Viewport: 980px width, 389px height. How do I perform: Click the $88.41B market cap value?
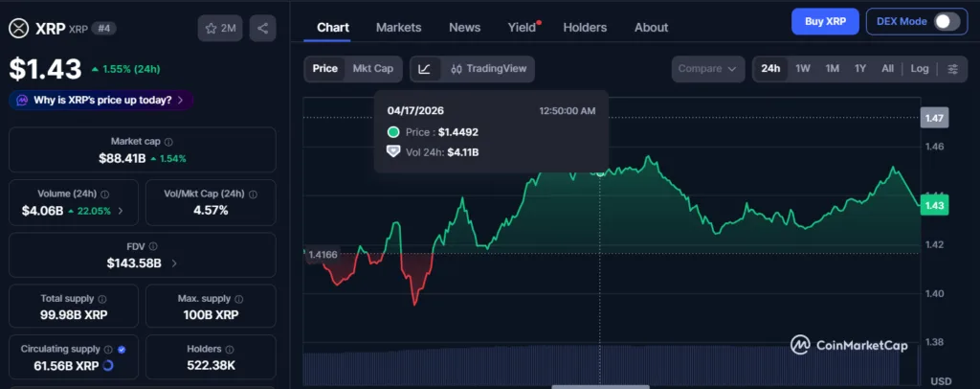(122, 158)
